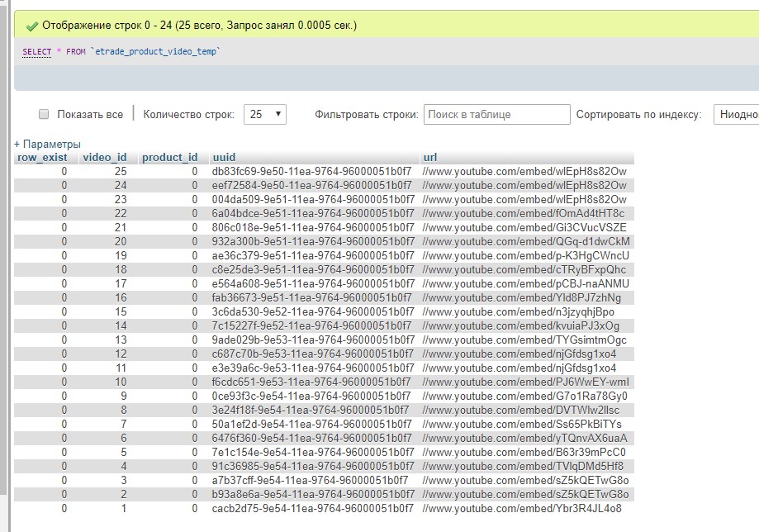Click url ending p-K3HgCWncU

pyautogui.click(x=526, y=255)
